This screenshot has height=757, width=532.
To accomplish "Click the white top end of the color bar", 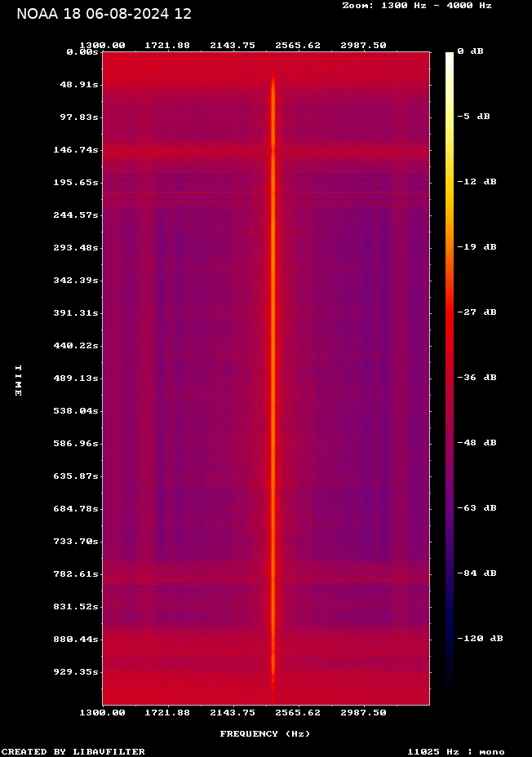I will (450, 57).
